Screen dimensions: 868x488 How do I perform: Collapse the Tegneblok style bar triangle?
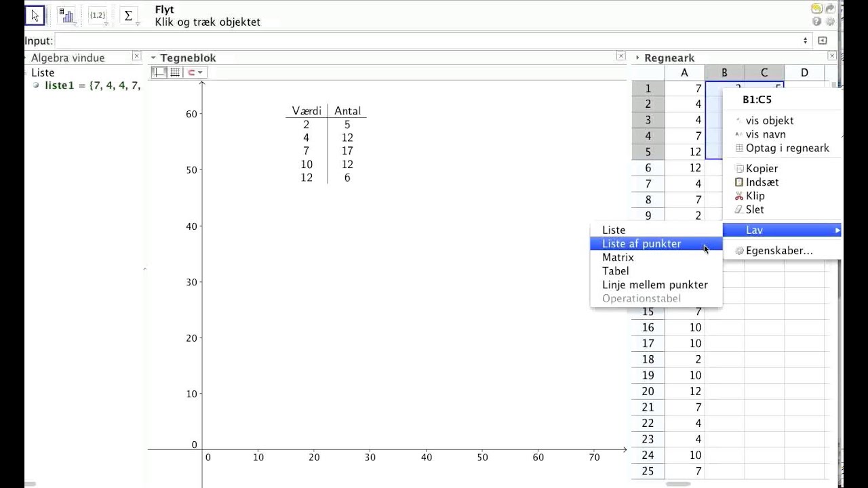[153, 58]
